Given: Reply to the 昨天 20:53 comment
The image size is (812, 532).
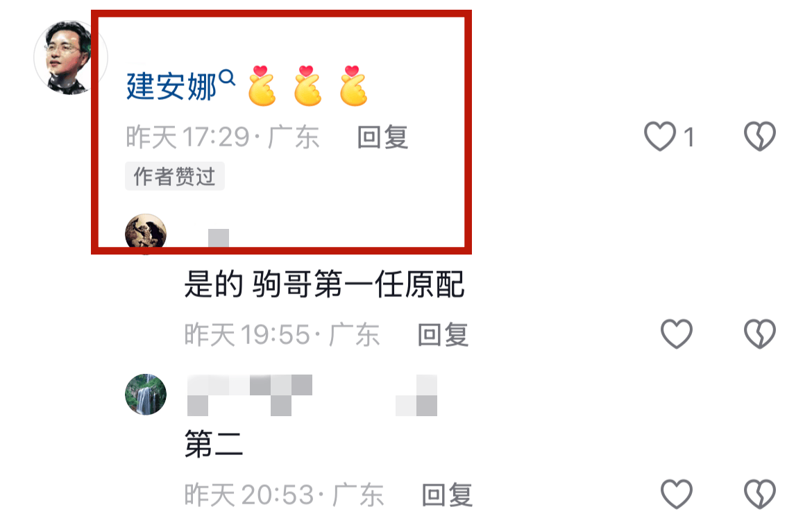Looking at the screenshot, I should pos(447,495).
